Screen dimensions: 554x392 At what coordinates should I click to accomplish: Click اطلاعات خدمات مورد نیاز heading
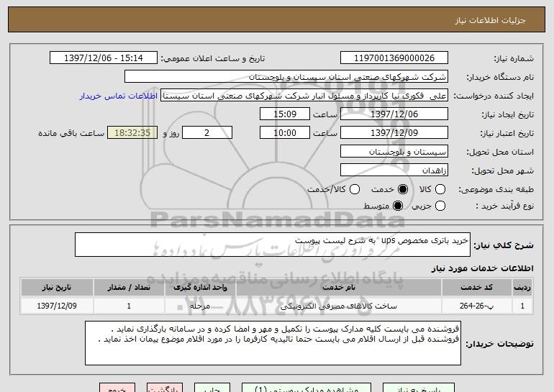point(482,268)
